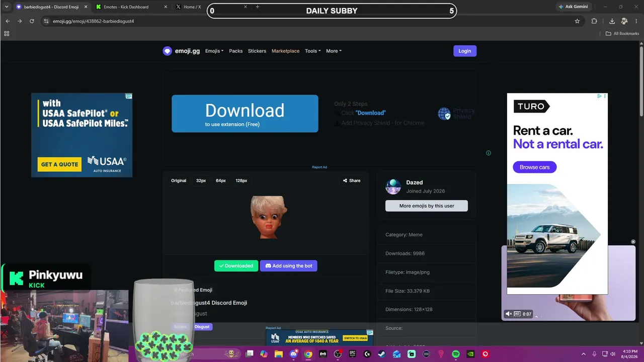Open Outlook mail from the taskbar
644x362 pixels.
(397, 354)
